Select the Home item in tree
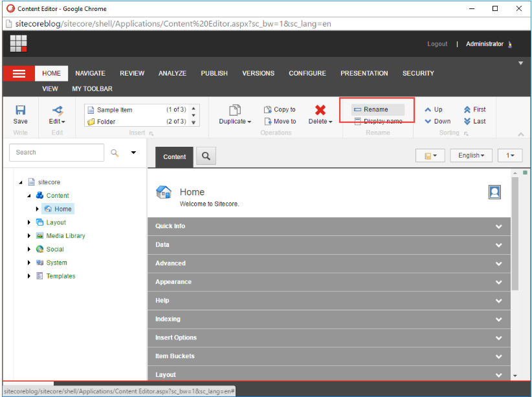532x397 pixels. click(x=58, y=209)
